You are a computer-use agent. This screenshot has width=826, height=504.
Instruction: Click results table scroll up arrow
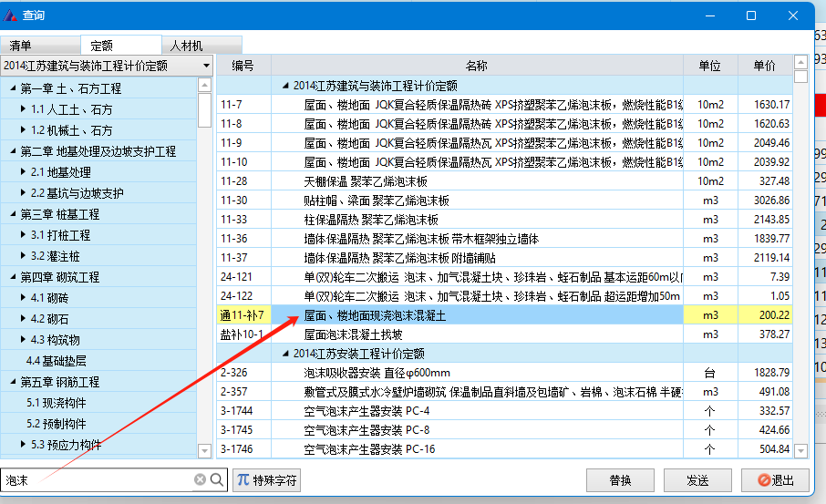click(x=800, y=62)
